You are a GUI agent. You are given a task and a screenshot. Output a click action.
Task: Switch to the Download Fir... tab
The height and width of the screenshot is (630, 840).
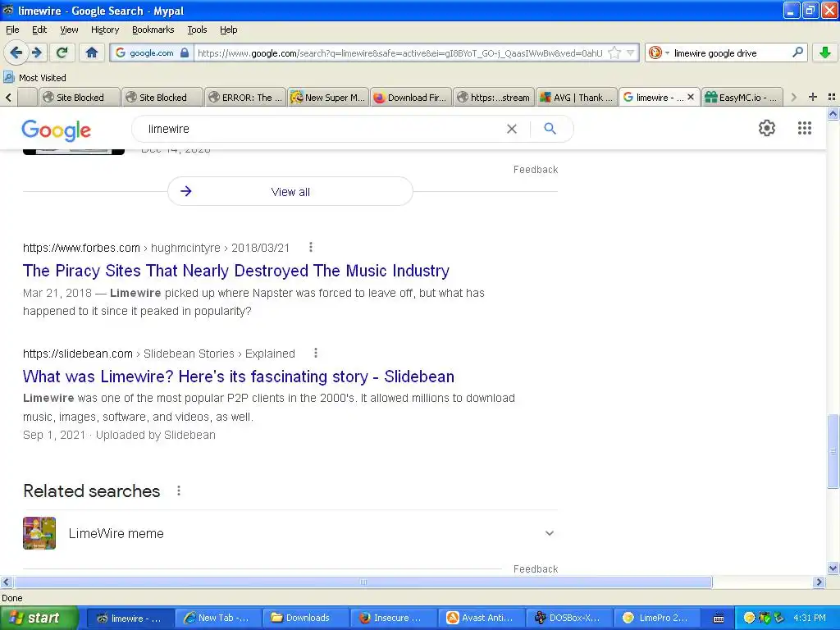[411, 98]
